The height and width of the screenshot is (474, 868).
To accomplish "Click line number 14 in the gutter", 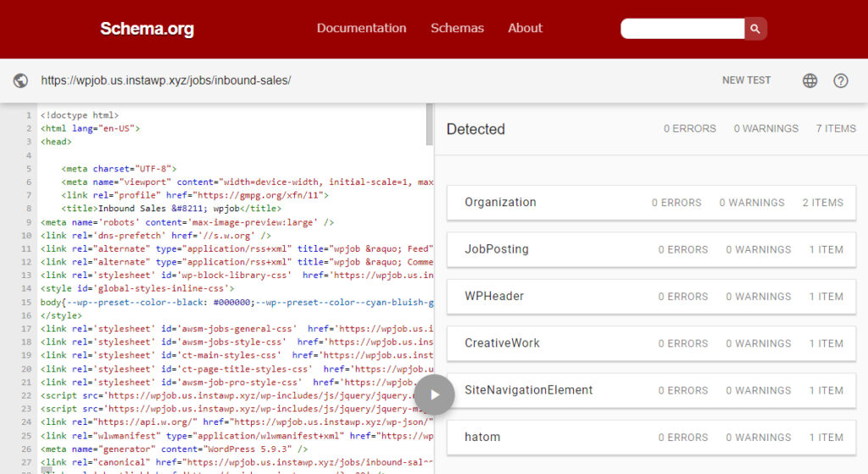I will (26, 288).
